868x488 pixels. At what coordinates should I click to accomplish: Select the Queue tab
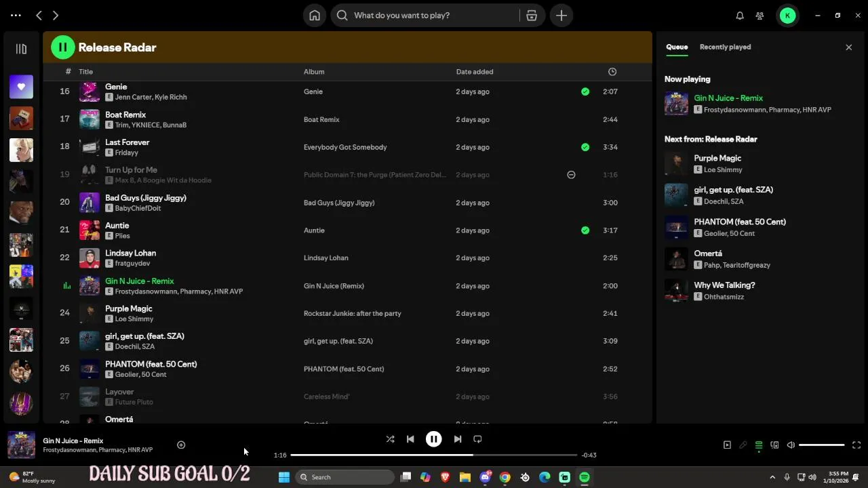677,47
